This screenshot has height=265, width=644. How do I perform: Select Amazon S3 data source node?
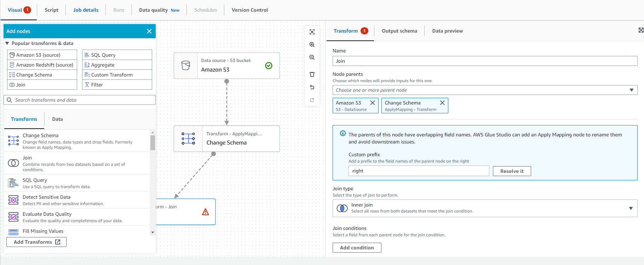point(227,66)
